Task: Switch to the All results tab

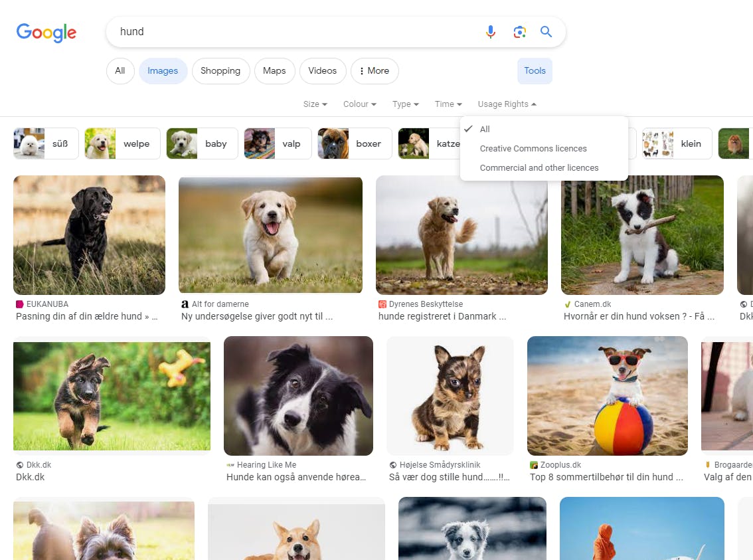Action: 120,70
